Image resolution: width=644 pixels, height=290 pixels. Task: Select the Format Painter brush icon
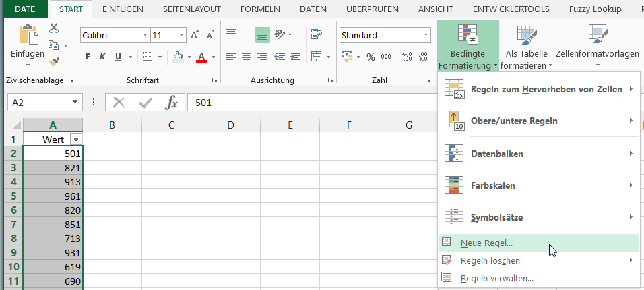[55, 62]
